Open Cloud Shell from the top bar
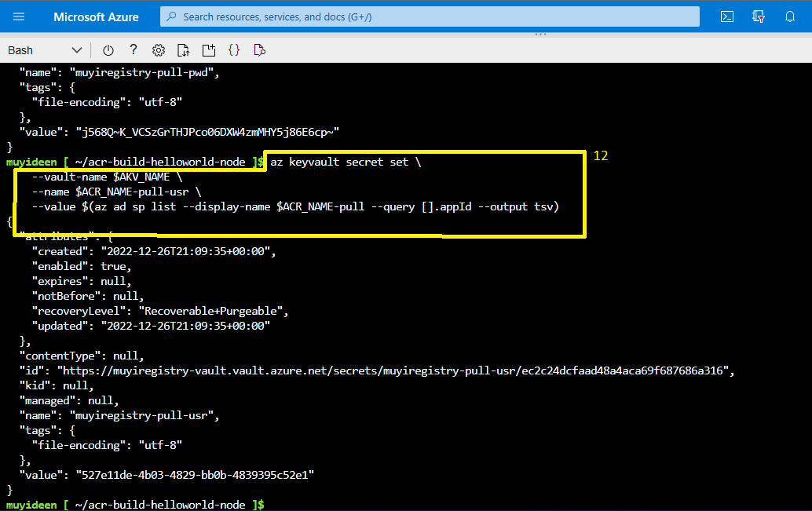This screenshot has width=812, height=511. [x=727, y=16]
